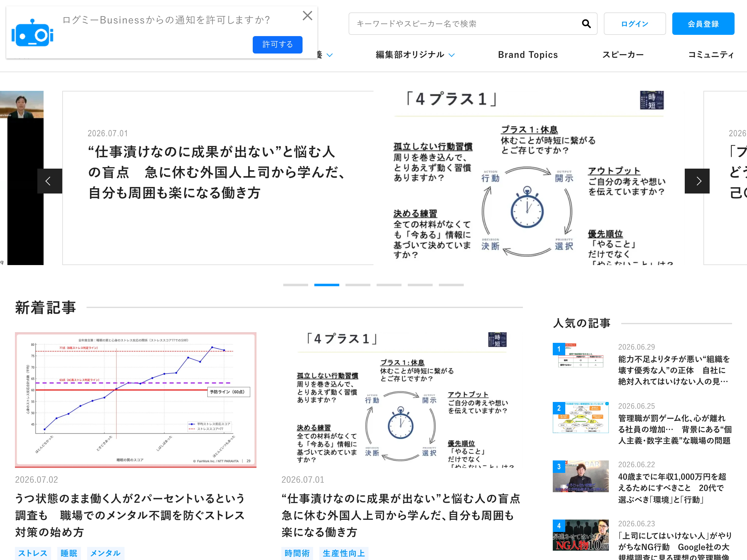Select the active second carousel indicator
This screenshot has width=747, height=560.
[x=327, y=285]
